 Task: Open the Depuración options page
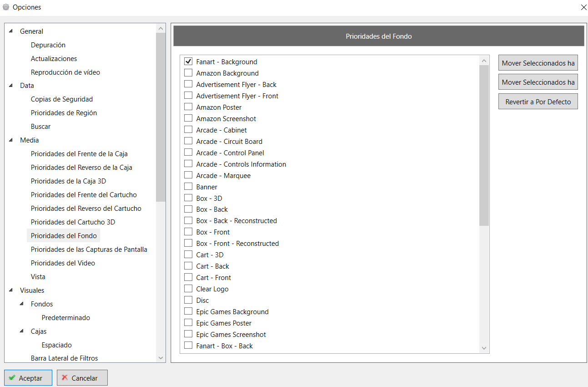pos(48,45)
